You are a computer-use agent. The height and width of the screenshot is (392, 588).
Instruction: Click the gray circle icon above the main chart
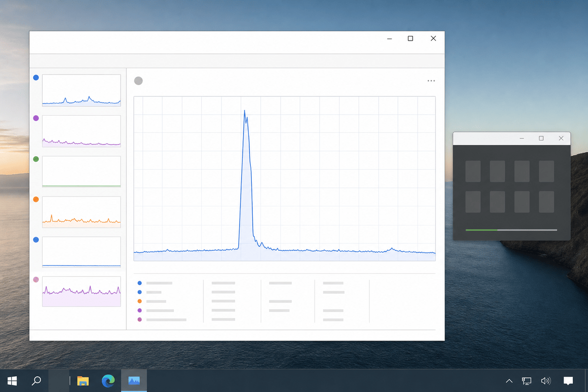tap(138, 81)
